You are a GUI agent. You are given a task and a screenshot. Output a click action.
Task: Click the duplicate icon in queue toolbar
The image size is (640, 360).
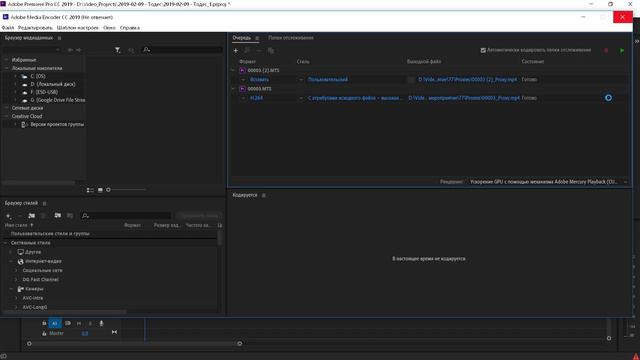click(271, 51)
